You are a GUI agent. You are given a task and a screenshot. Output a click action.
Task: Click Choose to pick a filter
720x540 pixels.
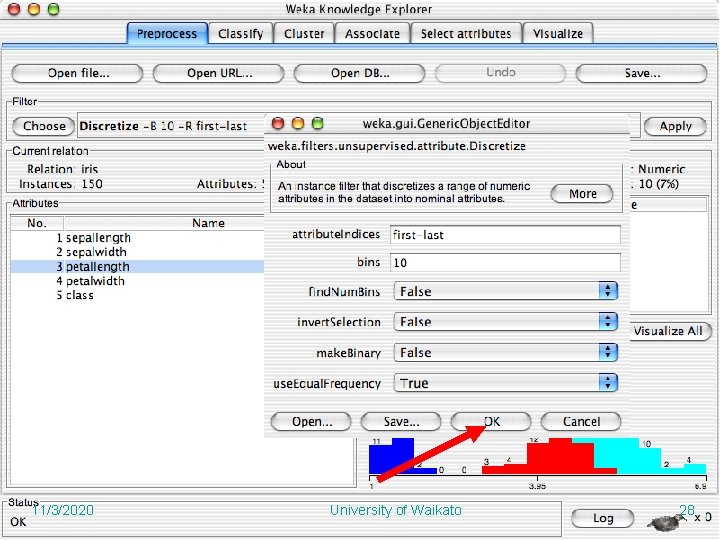(44, 126)
